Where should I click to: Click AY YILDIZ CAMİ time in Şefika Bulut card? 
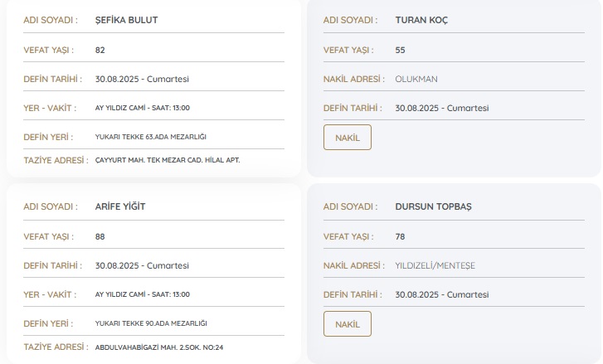click(x=143, y=108)
